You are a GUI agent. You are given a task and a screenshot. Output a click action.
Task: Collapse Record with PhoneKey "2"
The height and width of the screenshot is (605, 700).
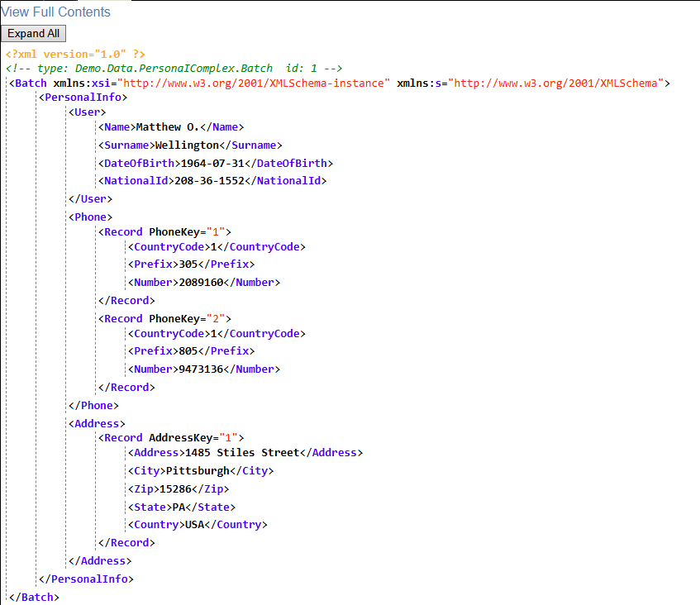123,319
